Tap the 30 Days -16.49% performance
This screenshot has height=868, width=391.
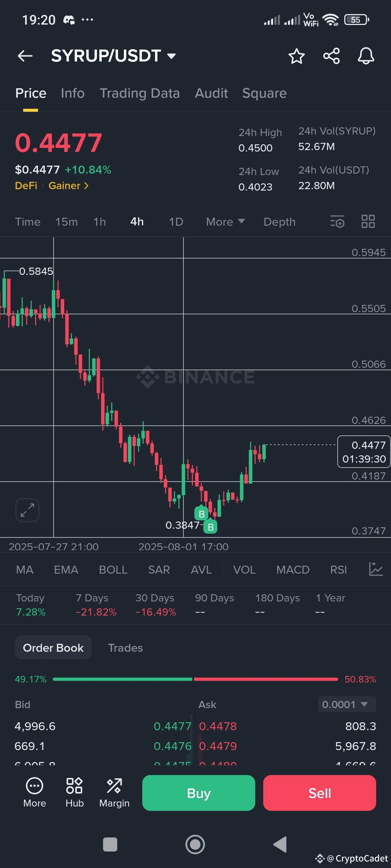click(x=156, y=605)
